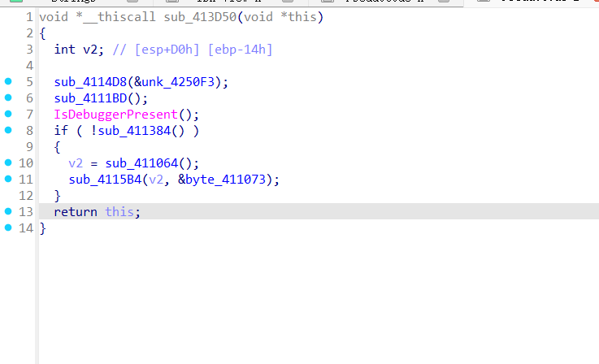Toggle breakpoint dot on line 6
The image size is (599, 364).
tap(8, 97)
